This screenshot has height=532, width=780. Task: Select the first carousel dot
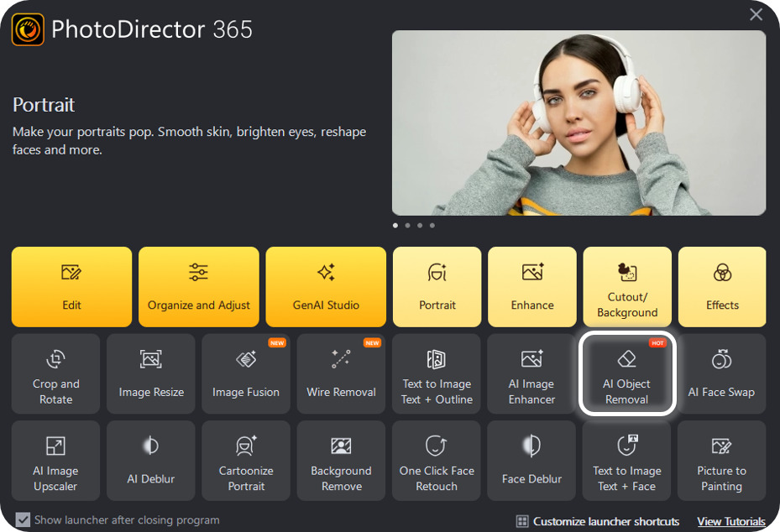pyautogui.click(x=395, y=226)
